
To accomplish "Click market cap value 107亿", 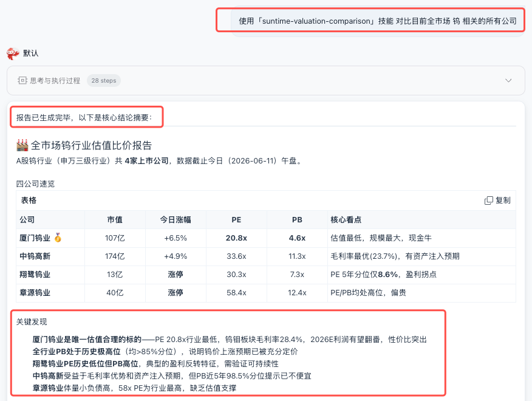I will 115,238.
